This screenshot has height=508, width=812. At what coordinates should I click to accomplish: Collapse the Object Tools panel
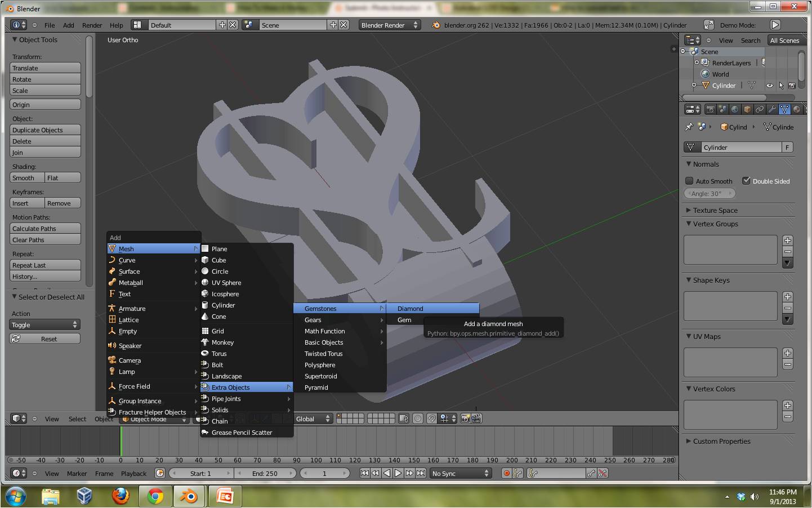click(x=15, y=40)
